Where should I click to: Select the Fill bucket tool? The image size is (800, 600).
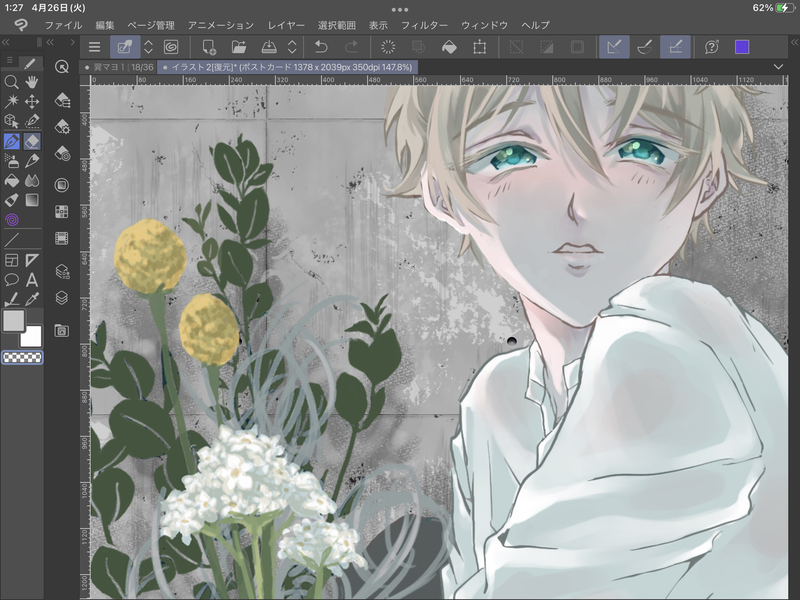tap(11, 181)
